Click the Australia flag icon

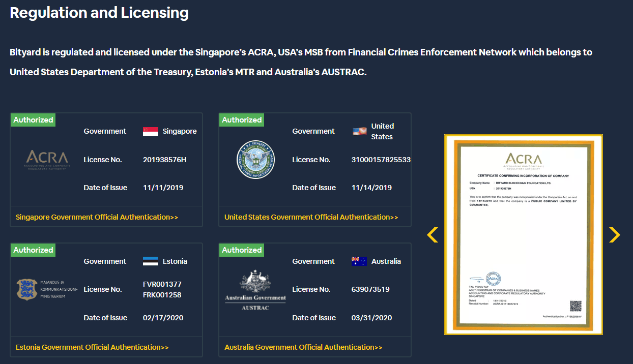coord(359,261)
